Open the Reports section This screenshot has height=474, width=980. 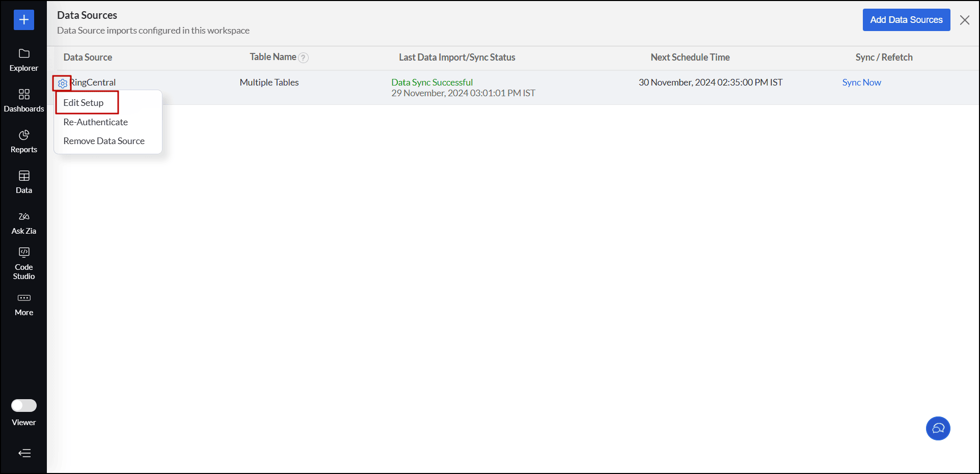click(23, 140)
